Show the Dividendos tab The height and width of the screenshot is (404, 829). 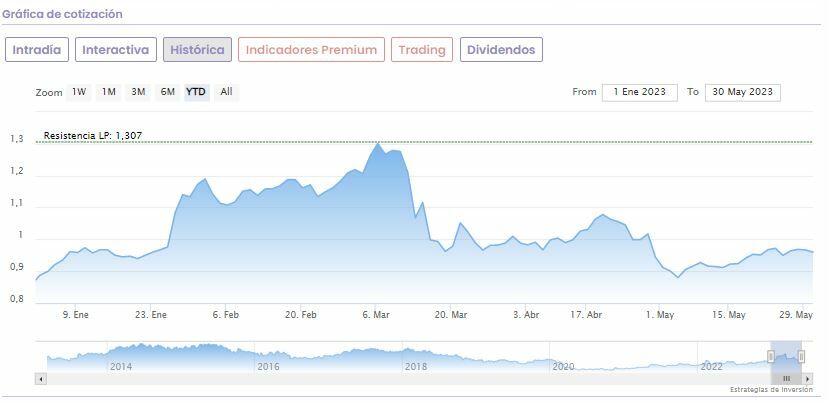tap(501, 49)
